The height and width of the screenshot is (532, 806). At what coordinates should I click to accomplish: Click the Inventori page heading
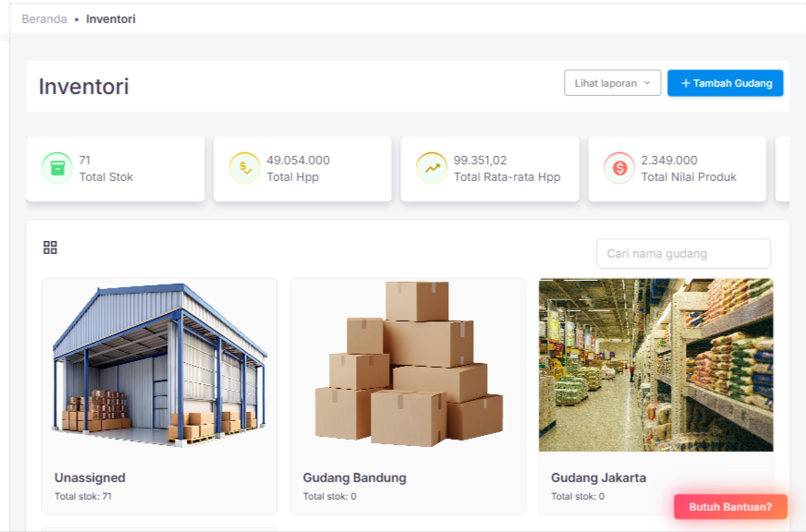[84, 87]
